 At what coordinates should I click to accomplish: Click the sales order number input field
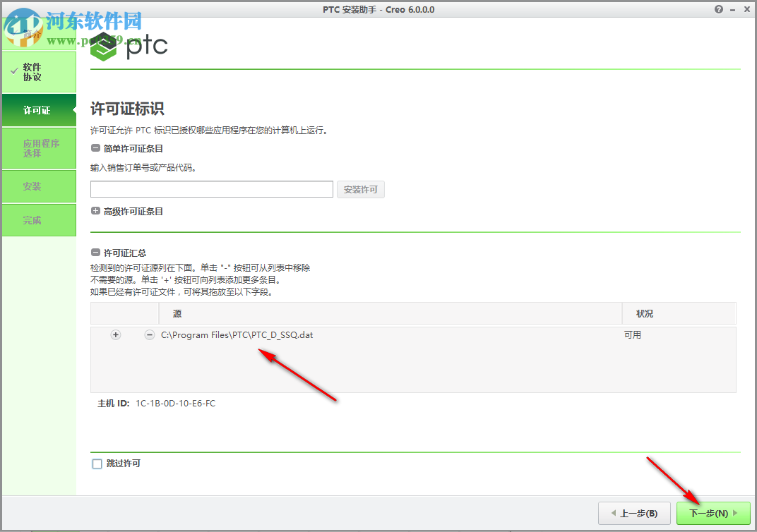pos(211,189)
